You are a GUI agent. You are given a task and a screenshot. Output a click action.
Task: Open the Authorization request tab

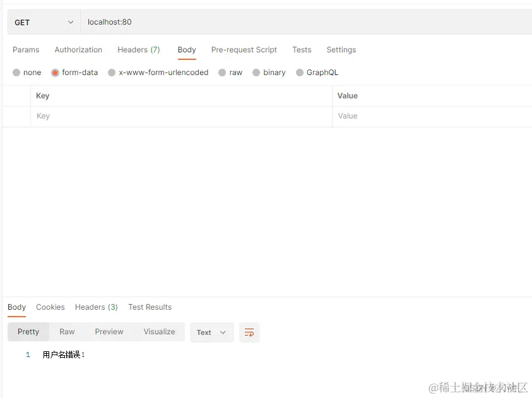pos(78,50)
